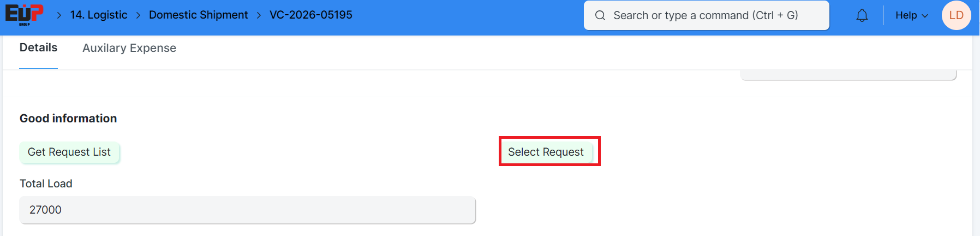Expand the Help dropdown menu

point(906,15)
